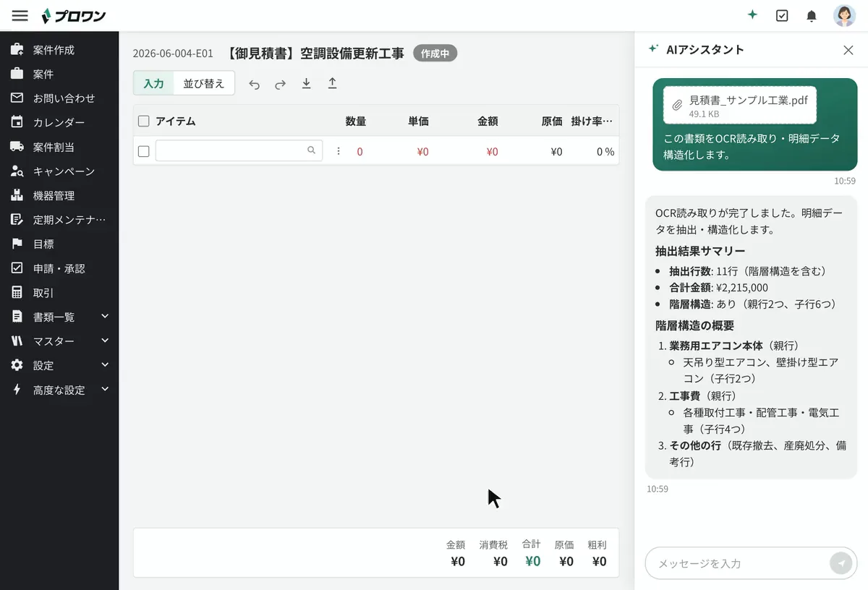
Task: Click the 原価 column header
Action: 552,121
